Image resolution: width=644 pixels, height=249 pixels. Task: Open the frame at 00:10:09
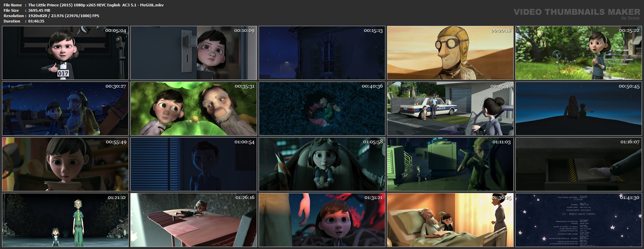(194, 53)
